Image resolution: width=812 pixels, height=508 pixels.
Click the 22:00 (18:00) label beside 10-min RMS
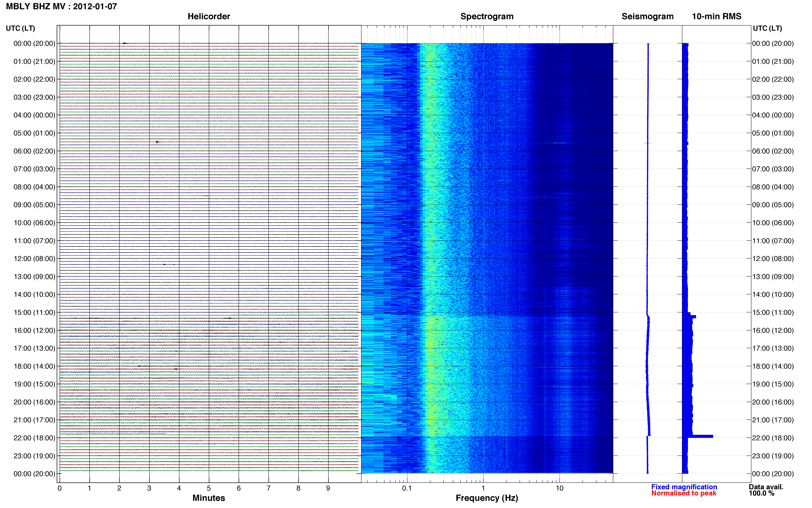(773, 438)
